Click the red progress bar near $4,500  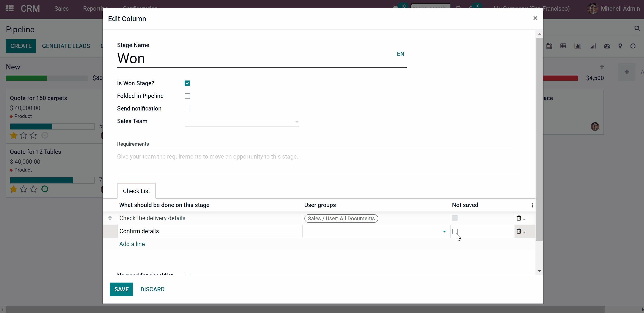point(560,78)
